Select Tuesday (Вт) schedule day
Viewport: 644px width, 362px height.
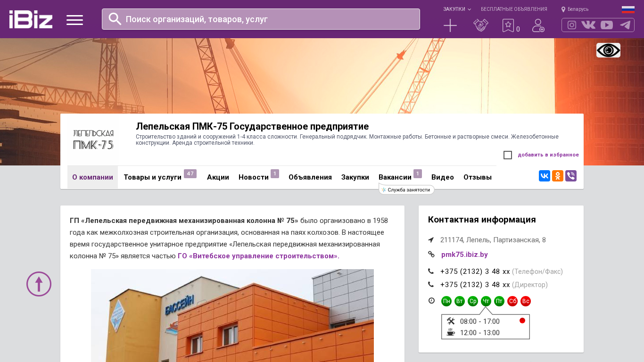pos(460,301)
